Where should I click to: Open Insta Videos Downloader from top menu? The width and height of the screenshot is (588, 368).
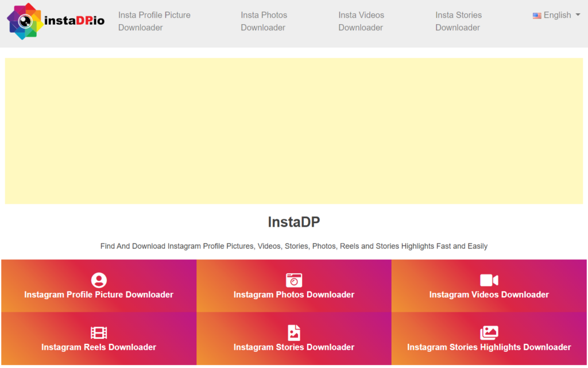(361, 21)
